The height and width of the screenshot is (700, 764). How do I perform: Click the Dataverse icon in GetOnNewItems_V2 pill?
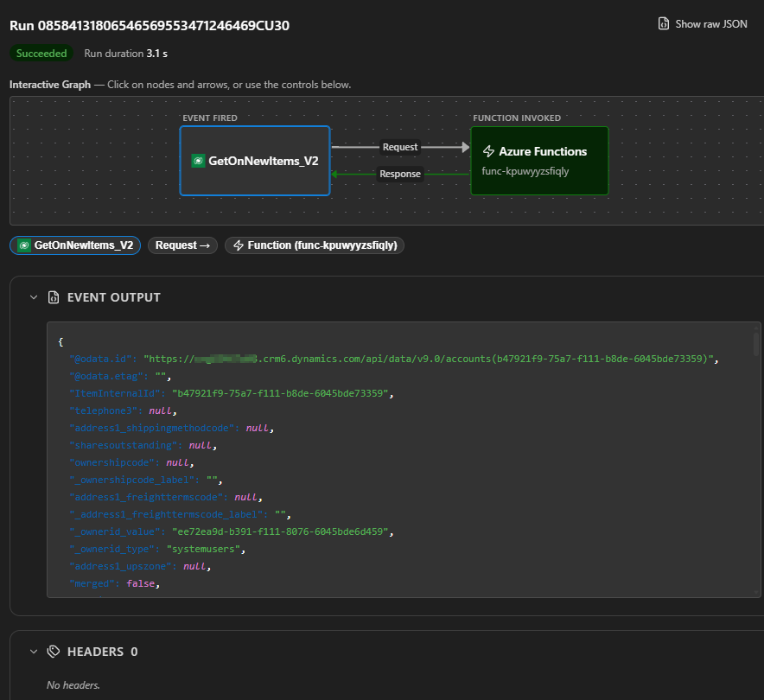(x=24, y=245)
